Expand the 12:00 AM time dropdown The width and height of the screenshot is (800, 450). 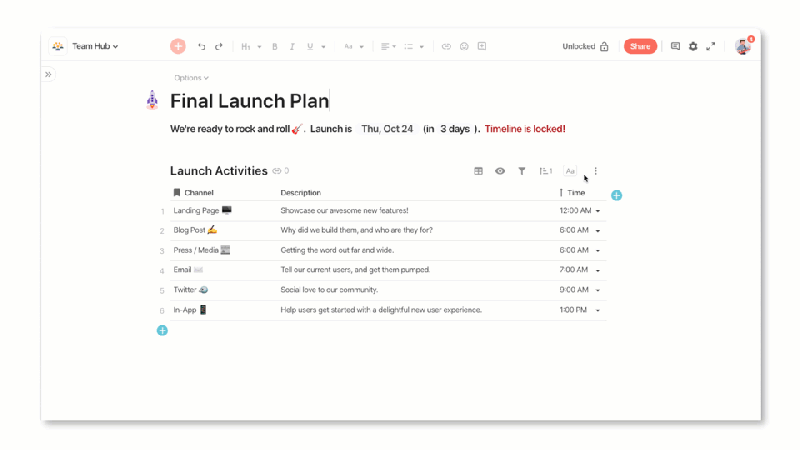coord(598,211)
